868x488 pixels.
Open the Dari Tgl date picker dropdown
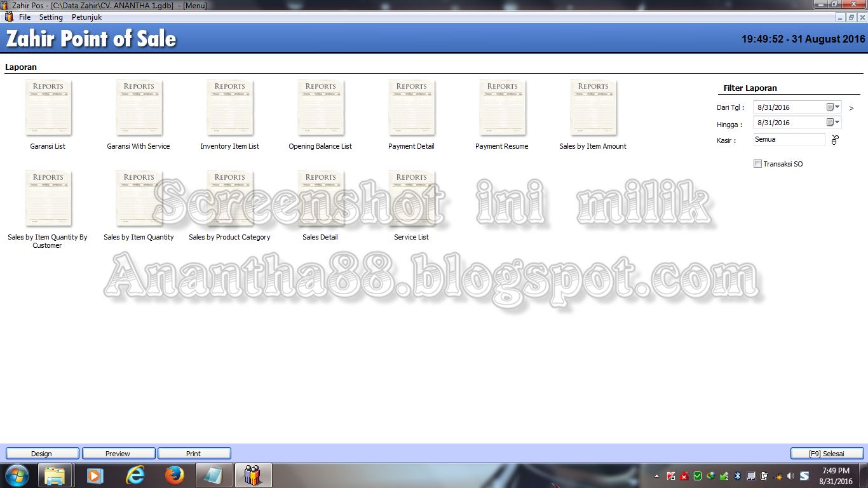click(x=833, y=107)
